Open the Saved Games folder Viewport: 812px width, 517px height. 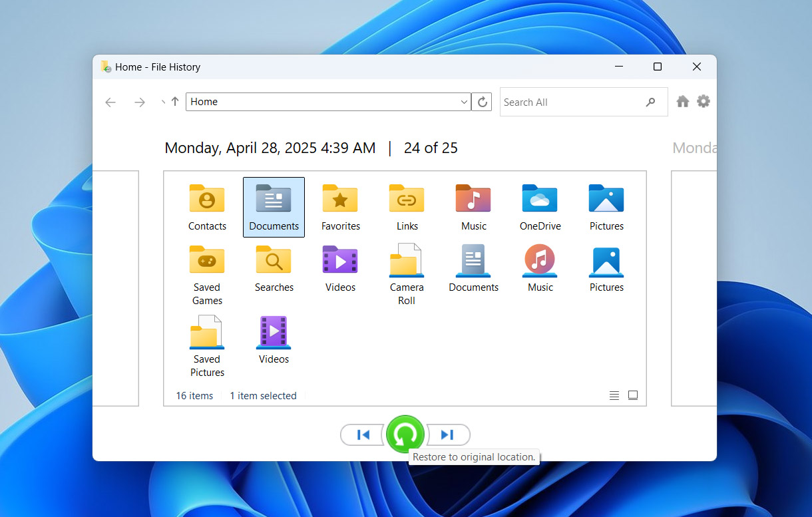(x=207, y=274)
